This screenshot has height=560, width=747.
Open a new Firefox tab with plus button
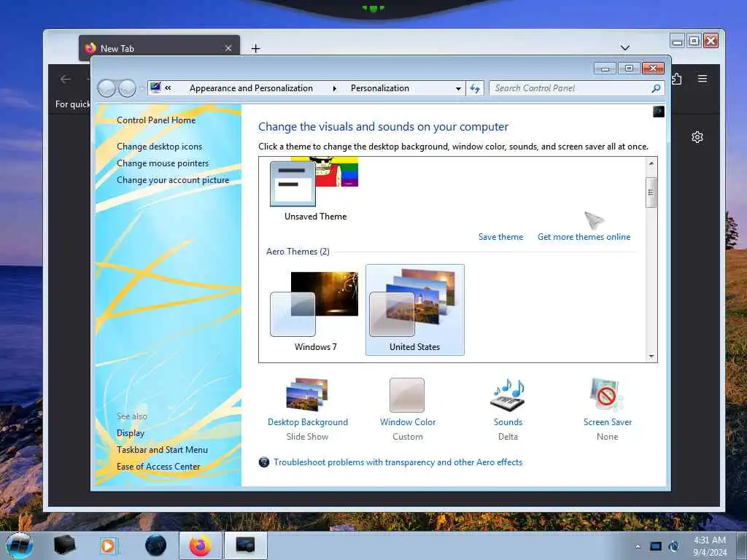click(x=256, y=48)
